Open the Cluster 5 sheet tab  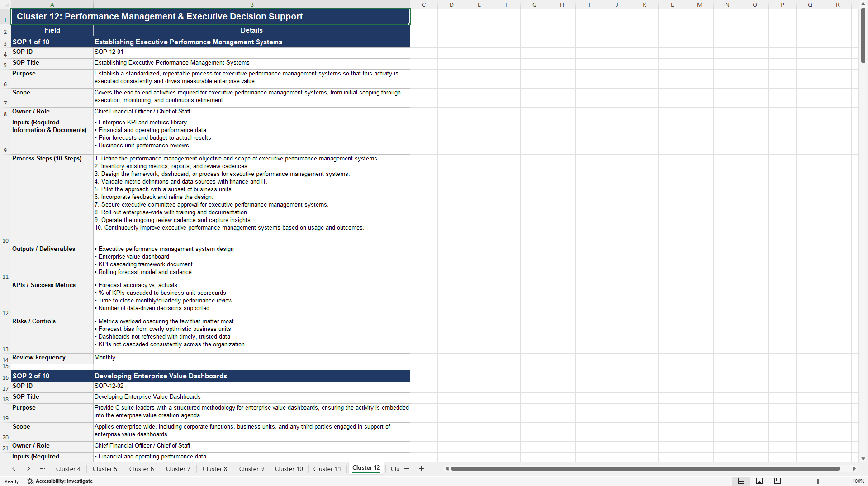tap(105, 469)
